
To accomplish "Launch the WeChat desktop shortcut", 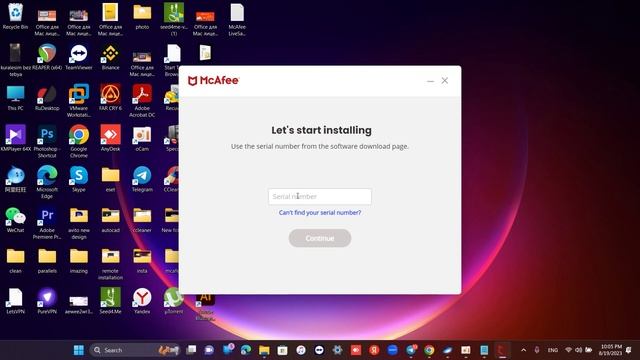I will [16, 220].
